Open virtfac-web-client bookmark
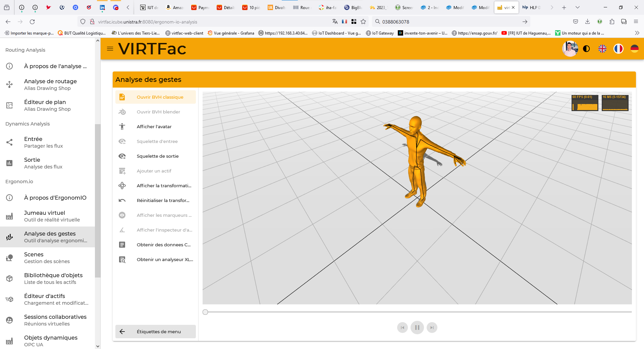 point(184,33)
